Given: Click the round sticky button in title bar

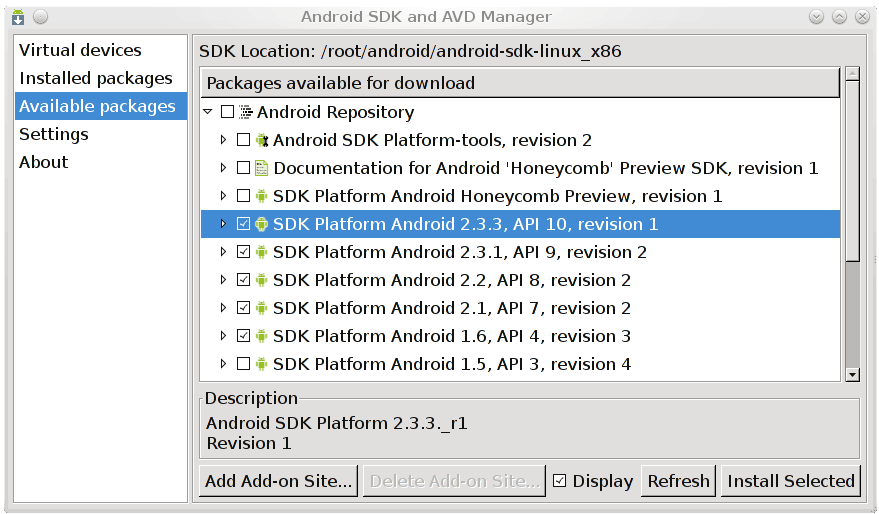Looking at the screenshot, I should tap(40, 17).
